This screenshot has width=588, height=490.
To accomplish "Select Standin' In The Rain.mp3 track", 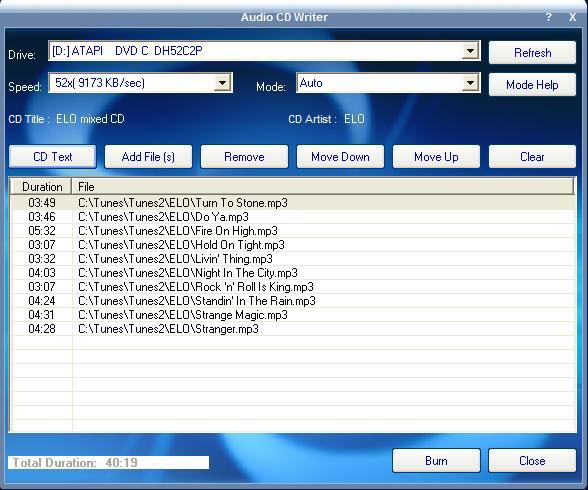I will [293, 301].
